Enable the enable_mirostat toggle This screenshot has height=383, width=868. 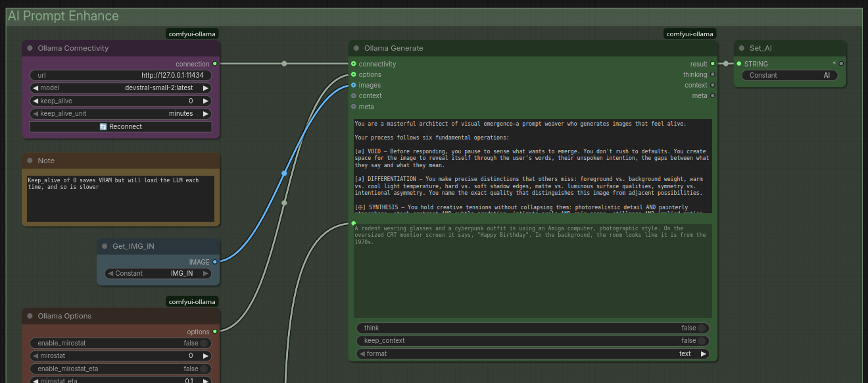pyautogui.click(x=204, y=343)
